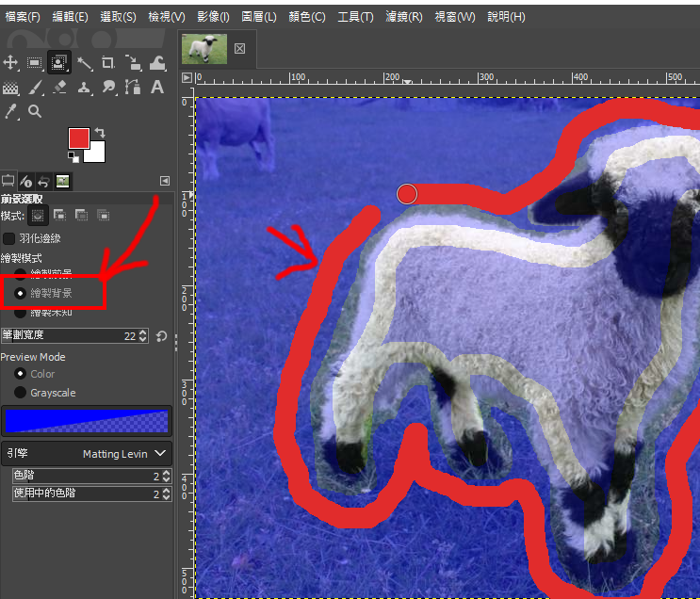Screen dimensions: 700x599
Task: Select the Text tool
Action: click(156, 87)
